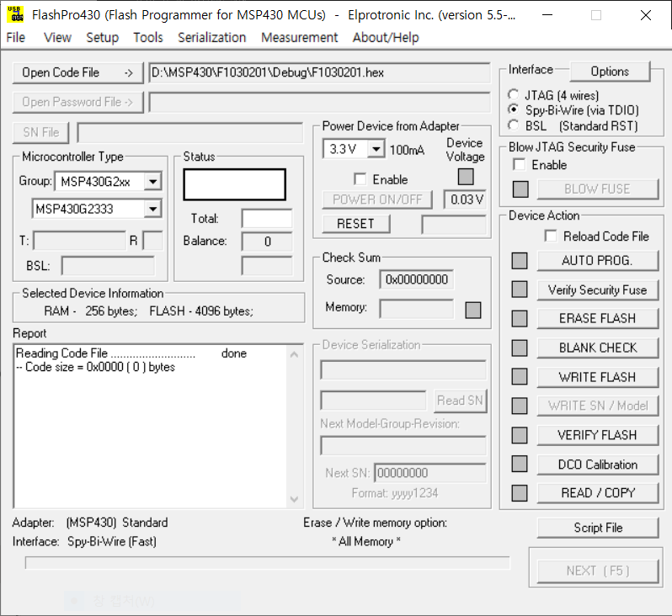
Task: Click status indicator beside BLOW FUSE
Action: (520, 189)
